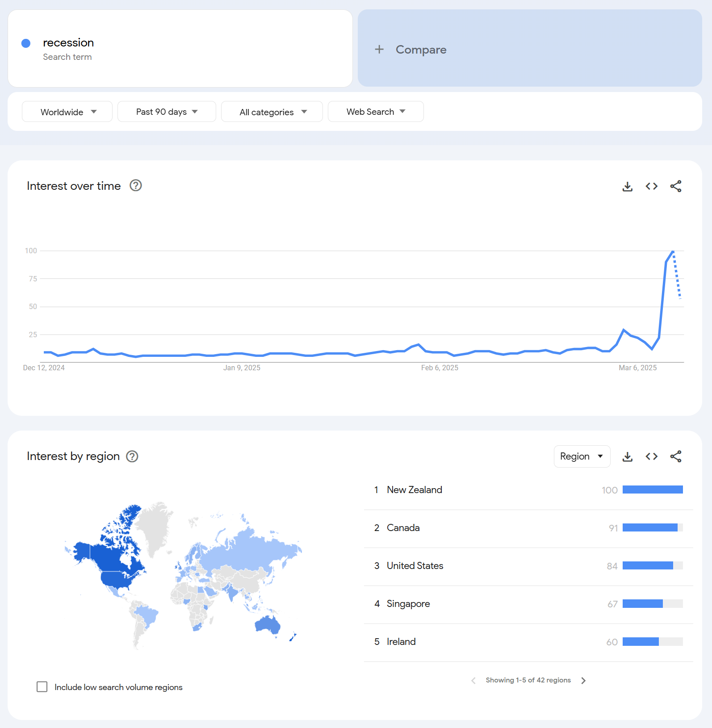Image resolution: width=712 pixels, height=728 pixels.
Task: Edit the recession search term field
Action: click(68, 43)
